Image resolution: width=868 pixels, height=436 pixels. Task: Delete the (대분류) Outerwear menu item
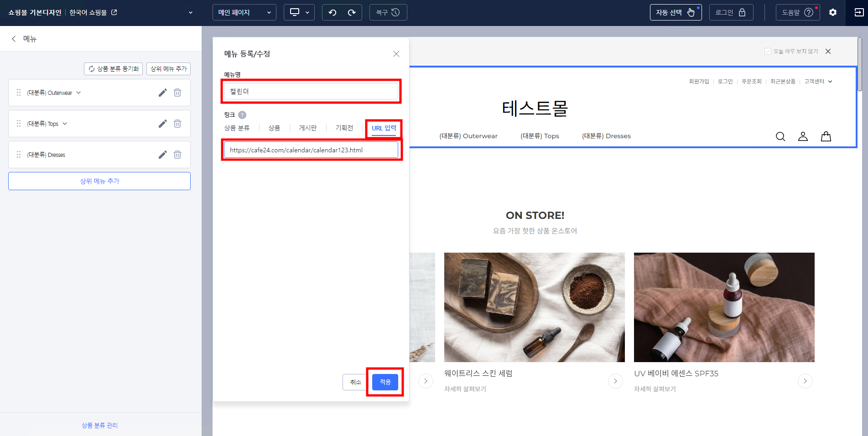point(177,93)
